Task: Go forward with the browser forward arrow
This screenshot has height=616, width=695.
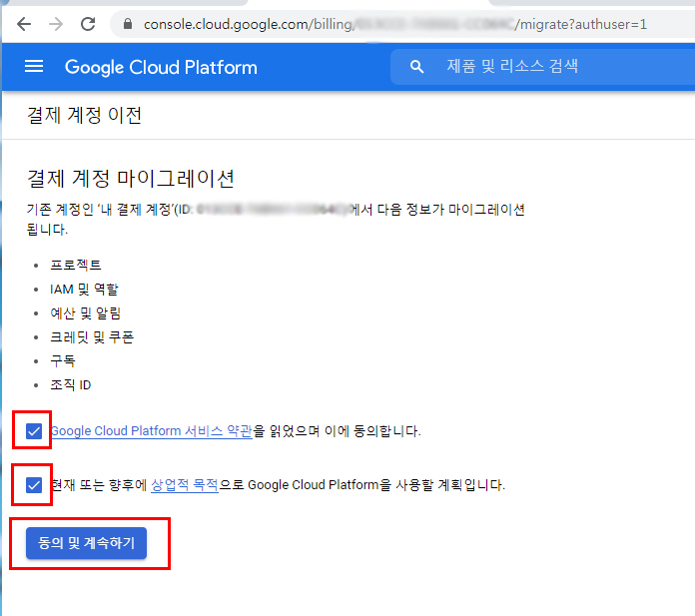Action: 56,24
